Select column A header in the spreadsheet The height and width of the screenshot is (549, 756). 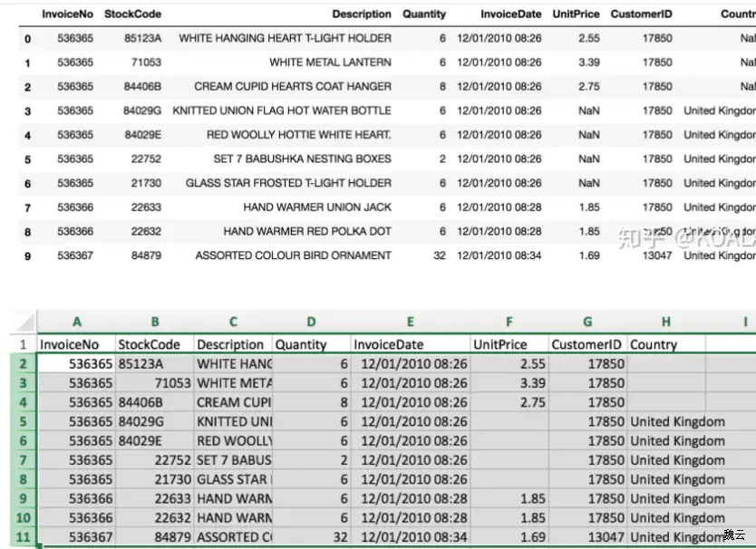click(x=77, y=322)
